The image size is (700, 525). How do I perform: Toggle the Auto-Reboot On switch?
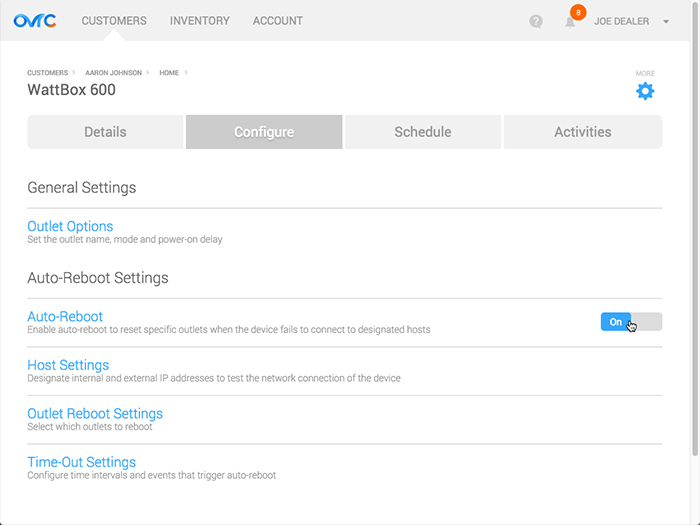click(631, 321)
